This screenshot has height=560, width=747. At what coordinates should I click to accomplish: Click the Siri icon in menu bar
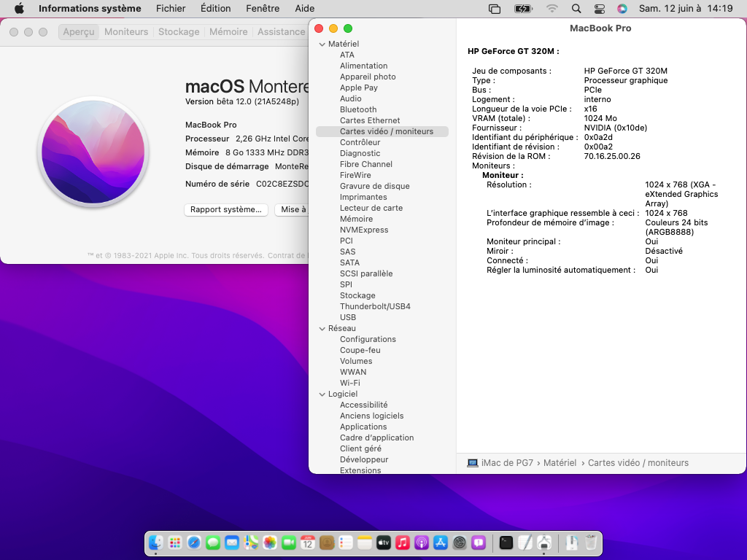point(622,9)
